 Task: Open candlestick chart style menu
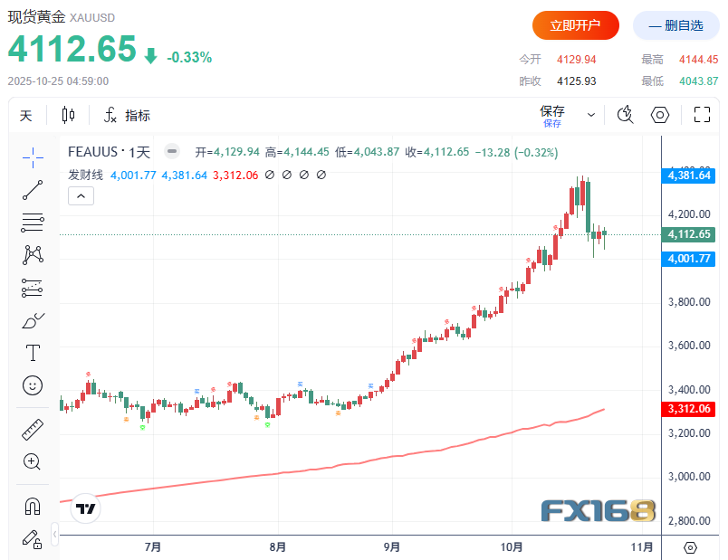pos(68,115)
